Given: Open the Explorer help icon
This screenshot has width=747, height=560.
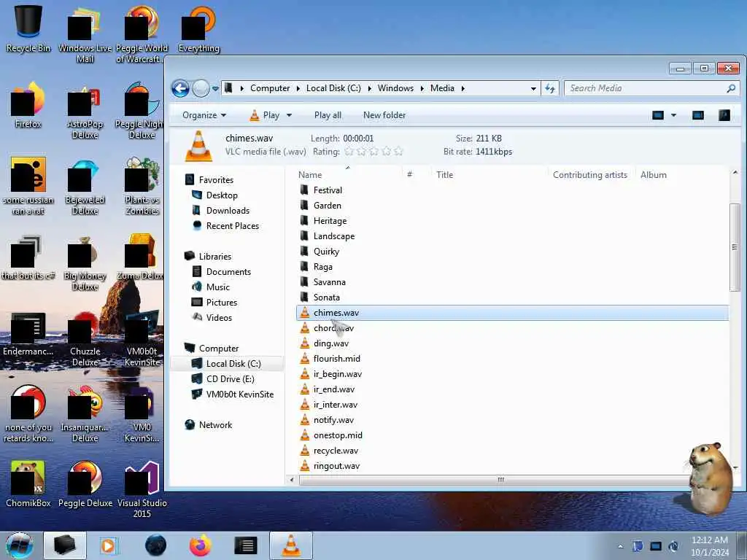Looking at the screenshot, I should click(724, 115).
